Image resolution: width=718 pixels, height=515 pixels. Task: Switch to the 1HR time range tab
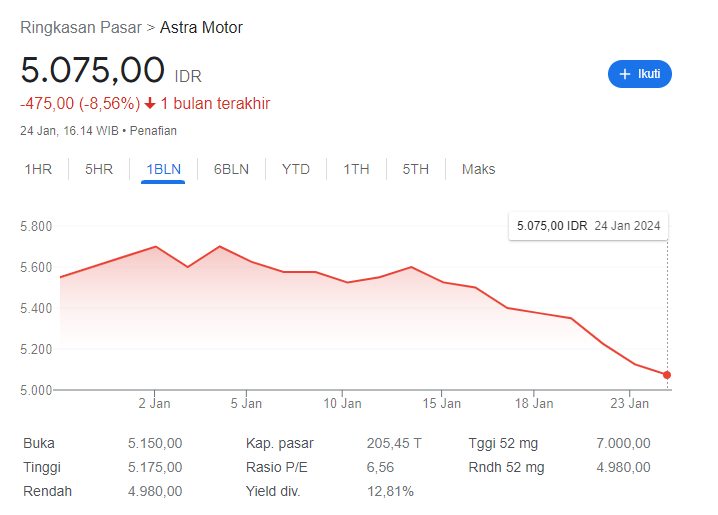coord(38,169)
